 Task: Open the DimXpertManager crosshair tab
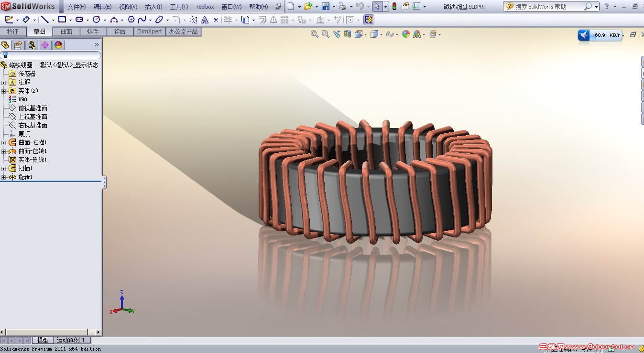point(45,45)
